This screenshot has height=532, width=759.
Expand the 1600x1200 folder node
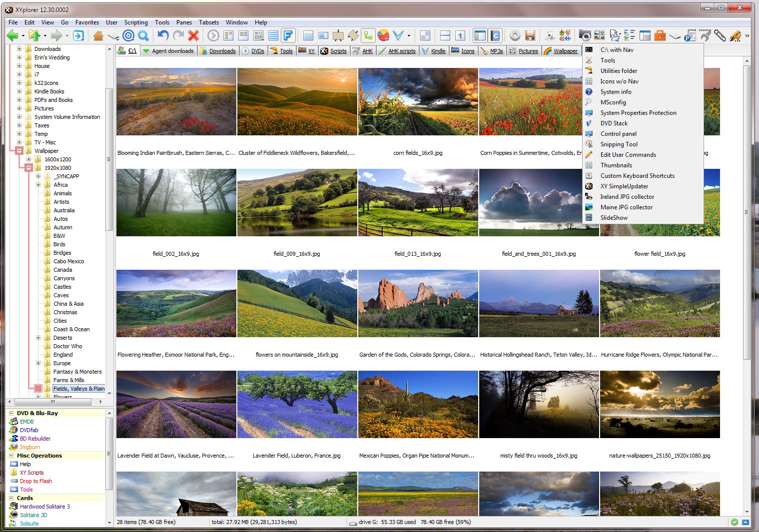(29, 159)
